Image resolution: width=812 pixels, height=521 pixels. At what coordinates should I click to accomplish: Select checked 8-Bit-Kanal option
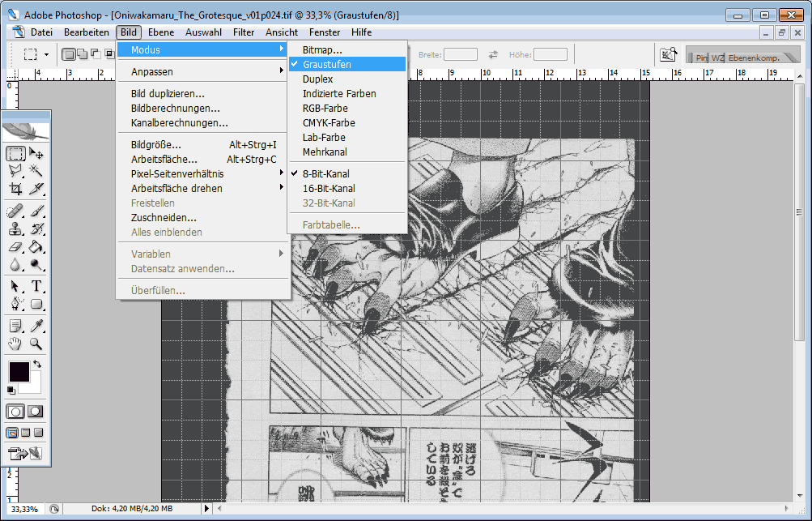click(347, 173)
